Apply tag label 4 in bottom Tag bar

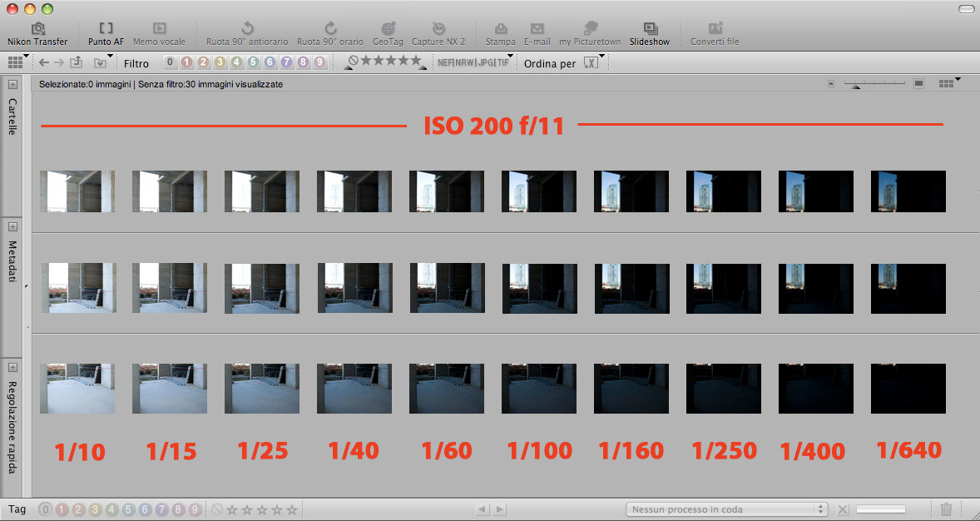[x=111, y=509]
